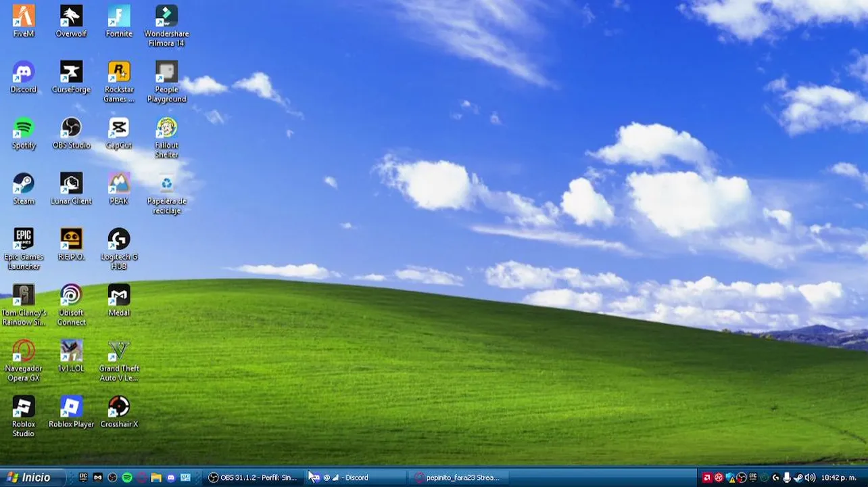This screenshot has height=487, width=868.
Task: Open the FiveM desktop shortcut
Action: point(24,21)
